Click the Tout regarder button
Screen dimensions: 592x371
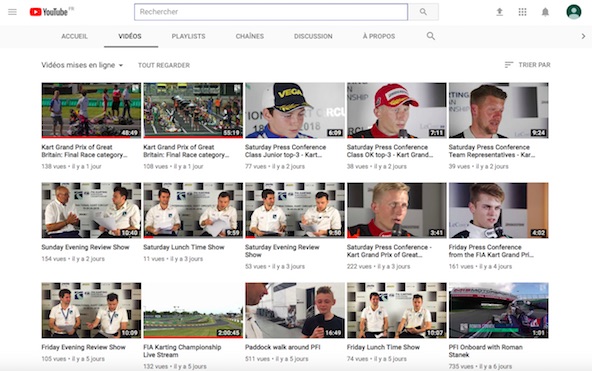point(164,65)
